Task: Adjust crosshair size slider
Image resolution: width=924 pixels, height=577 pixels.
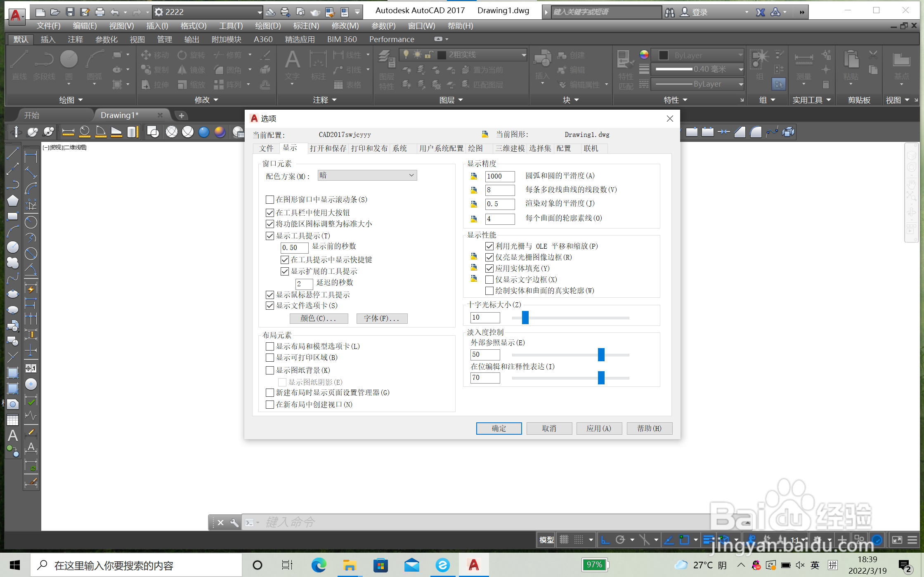Action: tap(525, 318)
